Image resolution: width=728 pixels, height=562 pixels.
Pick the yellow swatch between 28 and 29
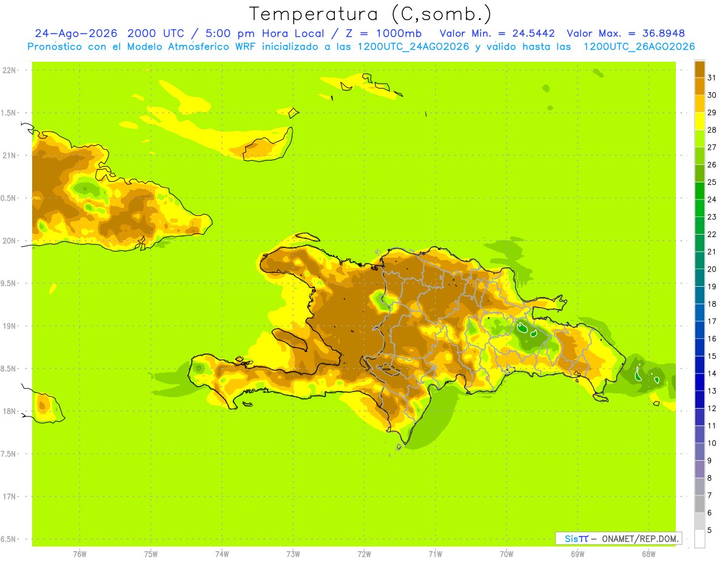[x=699, y=121]
